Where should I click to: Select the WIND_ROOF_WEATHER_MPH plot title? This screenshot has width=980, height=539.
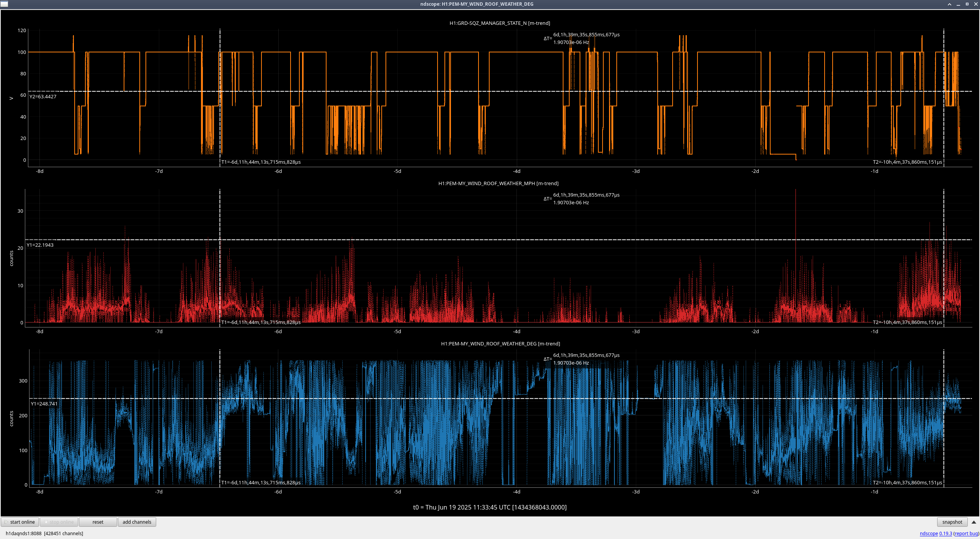pos(498,183)
